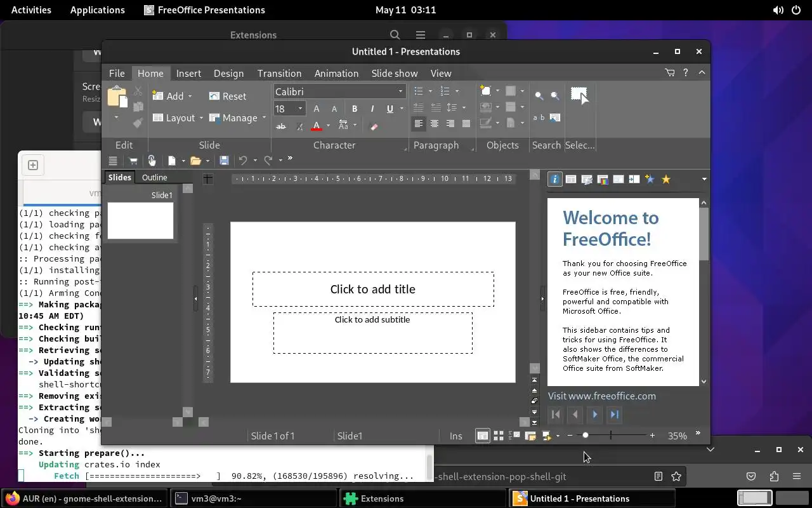Open the Animation ribbon tab
812x508 pixels.
coord(336,73)
